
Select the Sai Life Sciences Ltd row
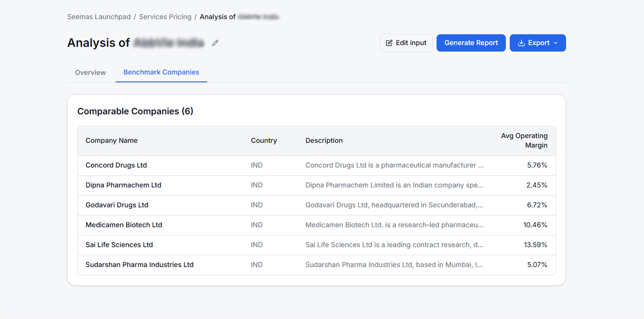pyautogui.click(x=316, y=245)
